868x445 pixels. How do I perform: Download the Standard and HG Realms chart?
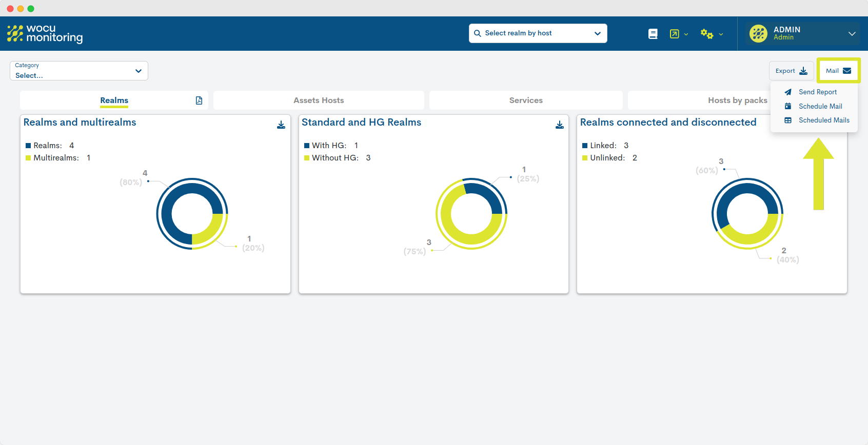(x=560, y=125)
